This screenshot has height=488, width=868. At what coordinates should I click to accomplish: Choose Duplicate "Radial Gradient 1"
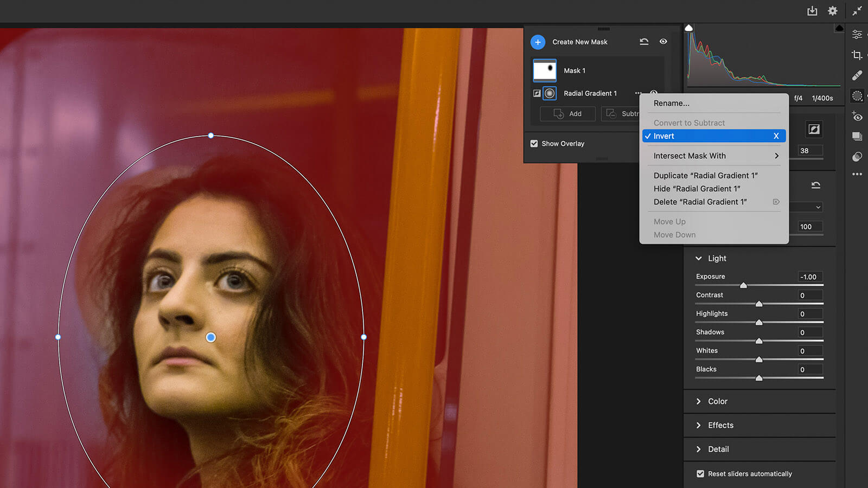(714, 176)
